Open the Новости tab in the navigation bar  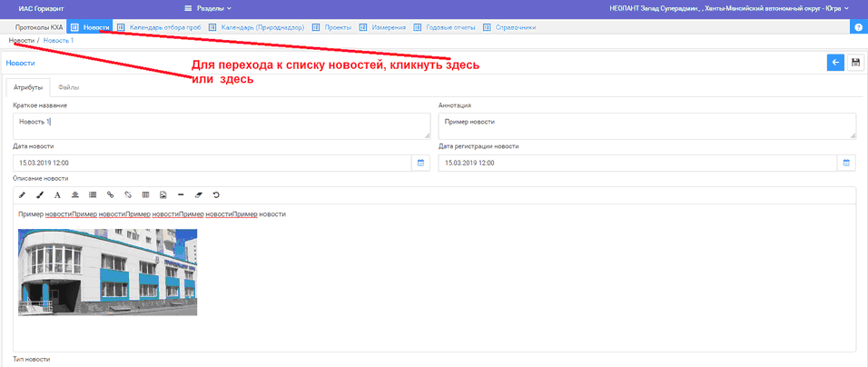click(x=90, y=27)
